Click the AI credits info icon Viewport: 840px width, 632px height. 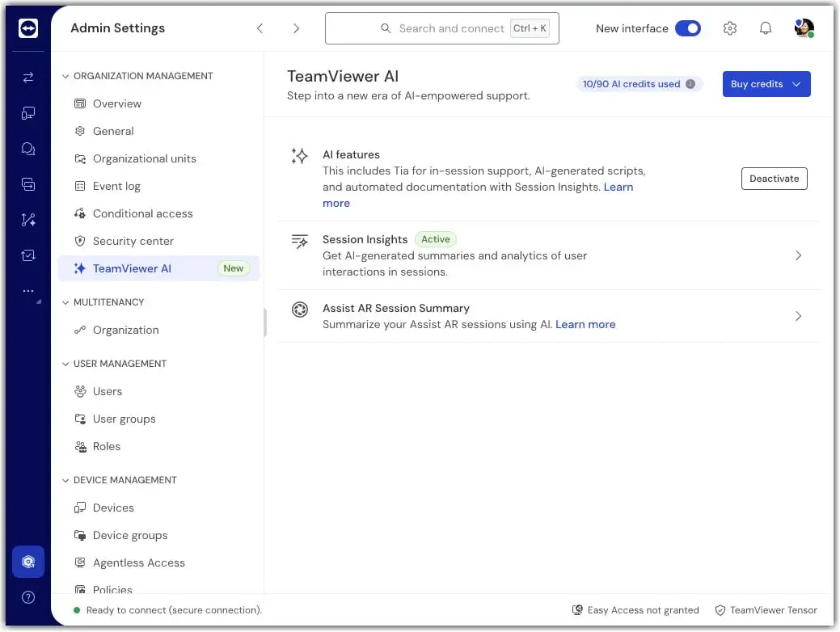click(690, 84)
